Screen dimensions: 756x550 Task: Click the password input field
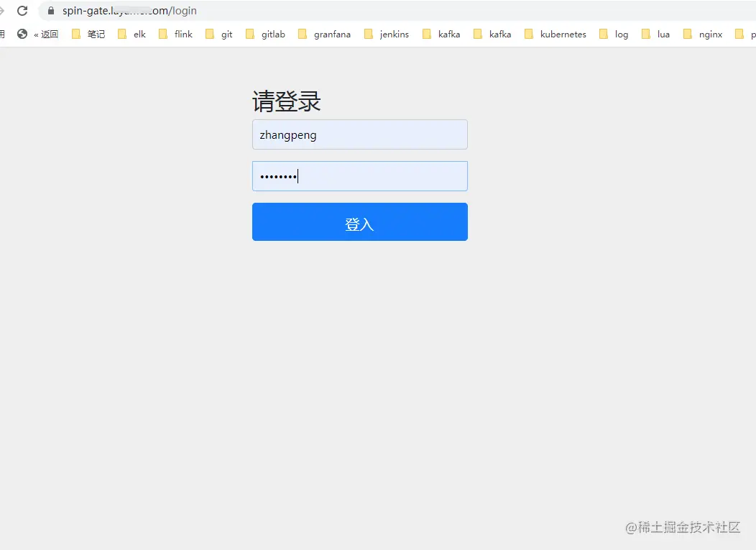(360, 176)
